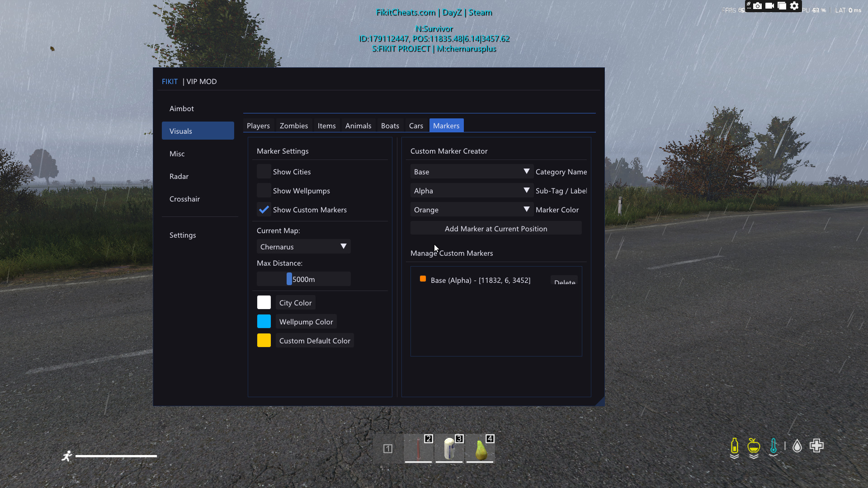868x488 pixels.
Task: Open the Settings section
Action: [x=198, y=235]
